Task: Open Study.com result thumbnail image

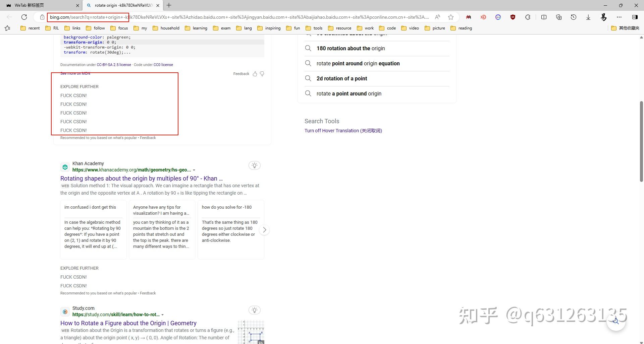Action: 251,332
